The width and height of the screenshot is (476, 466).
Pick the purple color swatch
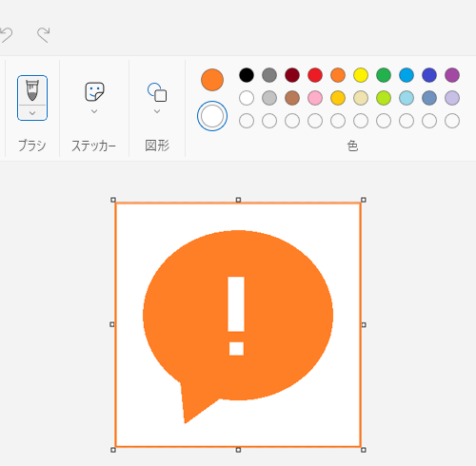[452, 75]
